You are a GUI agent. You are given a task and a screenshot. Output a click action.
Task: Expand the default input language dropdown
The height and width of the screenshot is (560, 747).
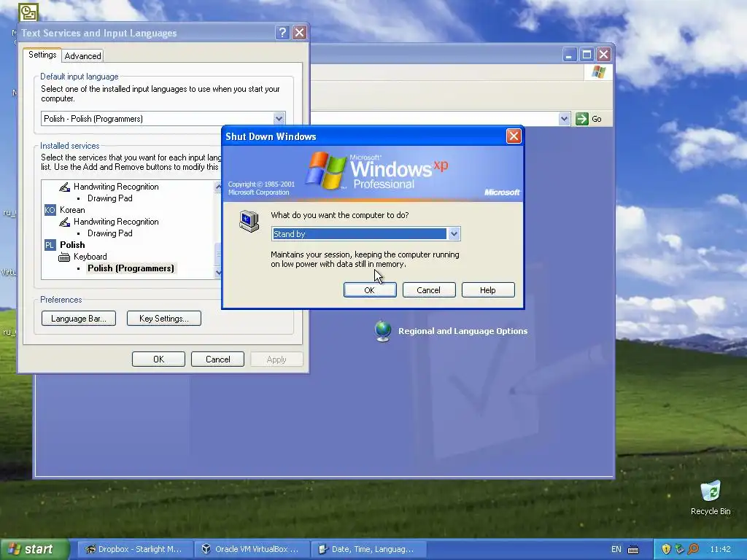[x=279, y=119]
